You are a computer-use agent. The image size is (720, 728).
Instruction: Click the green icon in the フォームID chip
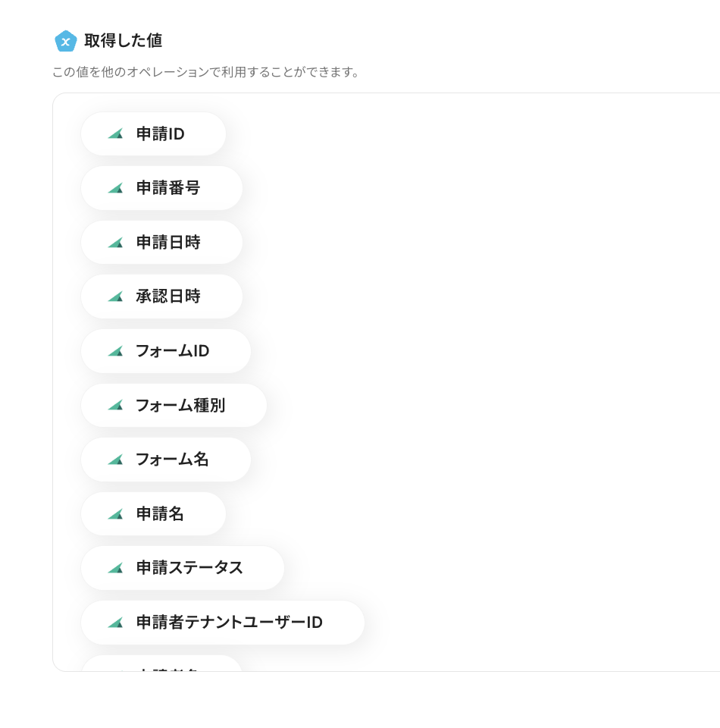pyautogui.click(x=115, y=351)
